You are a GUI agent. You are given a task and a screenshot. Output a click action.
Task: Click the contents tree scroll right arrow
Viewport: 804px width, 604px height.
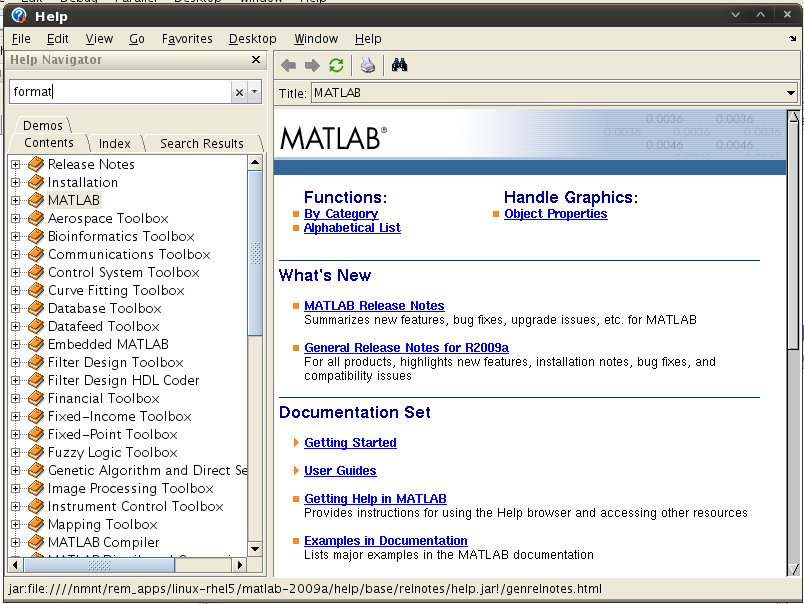239,565
